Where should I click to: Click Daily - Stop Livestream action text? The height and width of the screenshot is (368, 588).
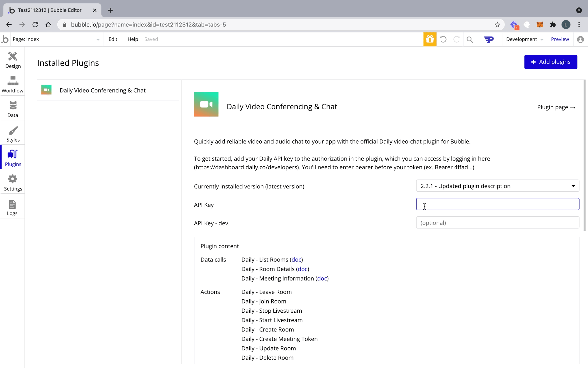pyautogui.click(x=272, y=311)
